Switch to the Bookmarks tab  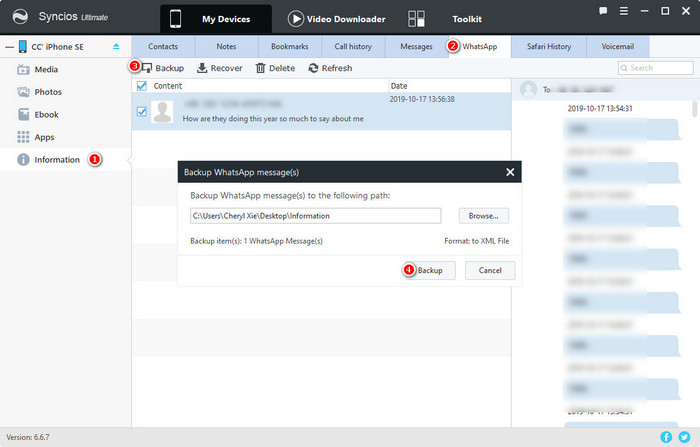pyautogui.click(x=290, y=46)
